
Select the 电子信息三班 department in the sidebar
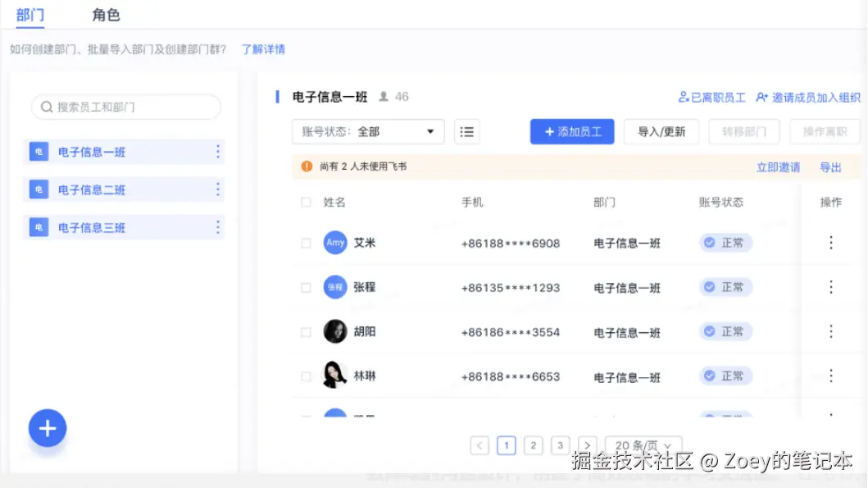(x=124, y=227)
